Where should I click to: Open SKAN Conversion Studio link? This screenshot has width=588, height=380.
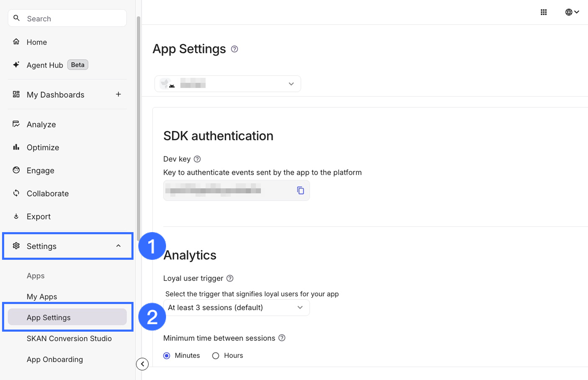69,339
